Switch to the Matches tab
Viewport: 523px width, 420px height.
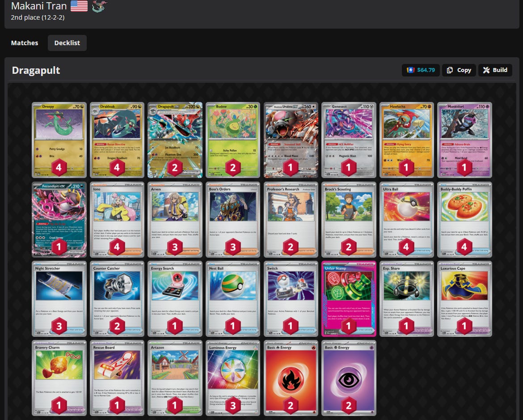24,43
